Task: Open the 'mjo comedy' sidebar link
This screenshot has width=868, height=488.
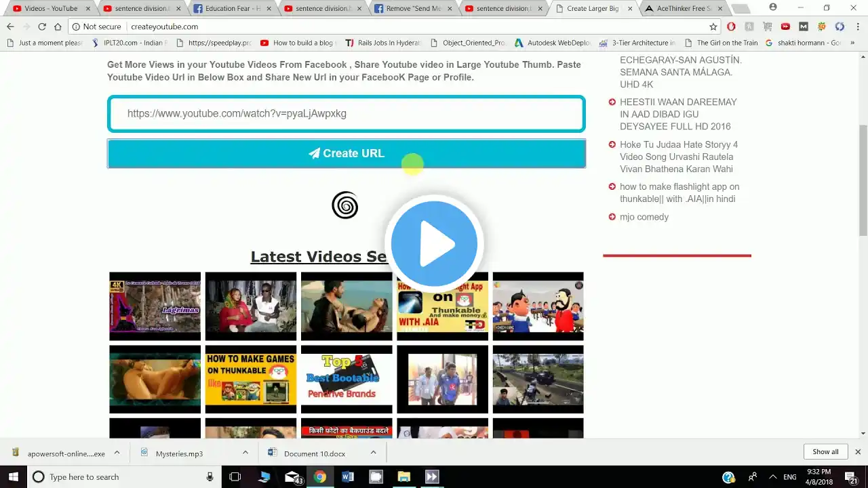Action: click(x=644, y=217)
